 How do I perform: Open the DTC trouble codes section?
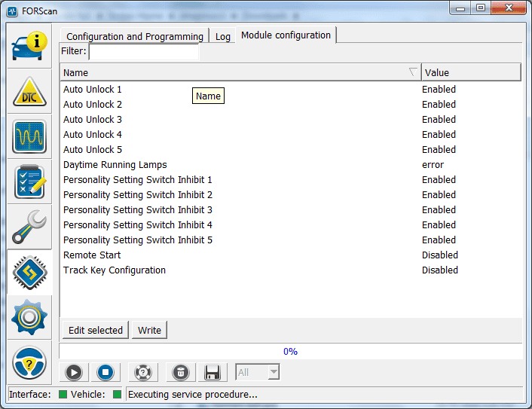coord(29,91)
